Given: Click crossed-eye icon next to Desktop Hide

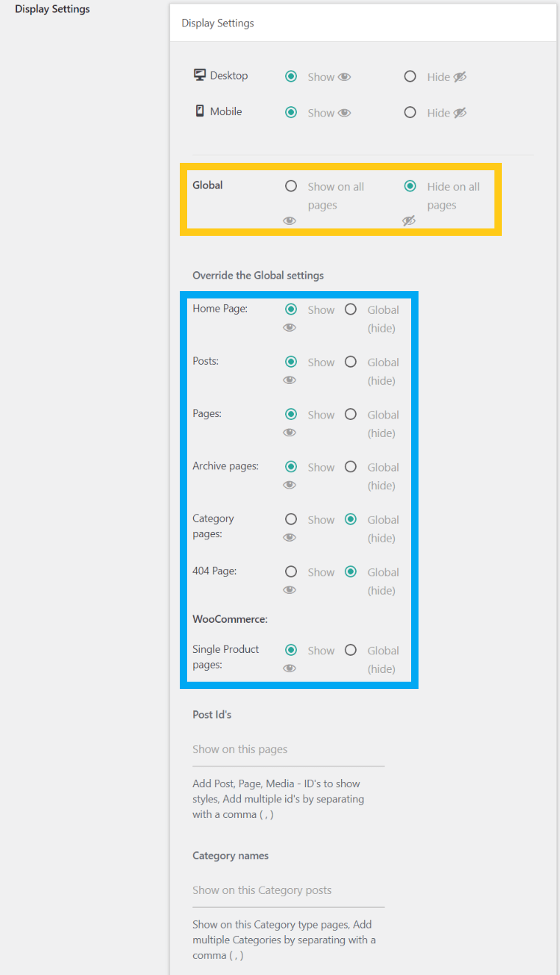Looking at the screenshot, I should click(460, 77).
